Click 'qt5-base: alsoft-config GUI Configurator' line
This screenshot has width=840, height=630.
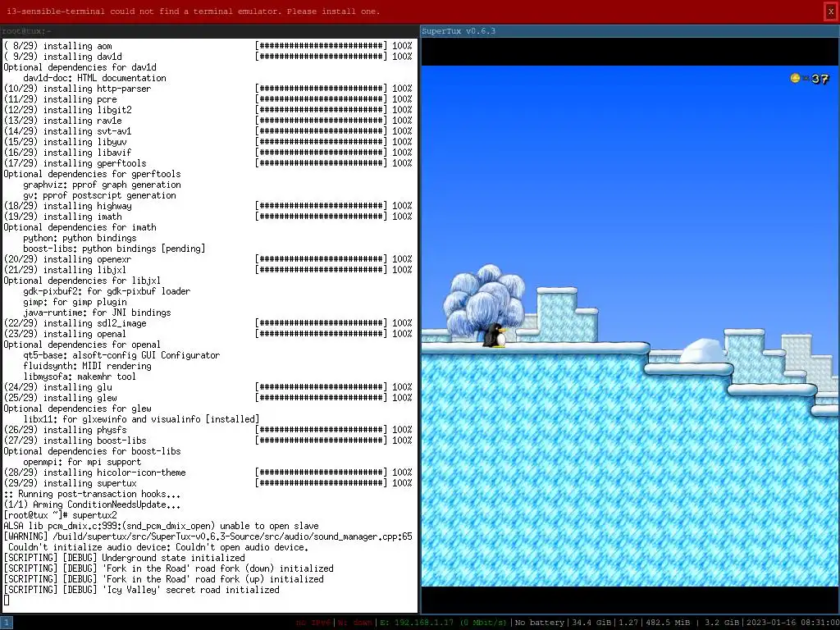coord(121,355)
